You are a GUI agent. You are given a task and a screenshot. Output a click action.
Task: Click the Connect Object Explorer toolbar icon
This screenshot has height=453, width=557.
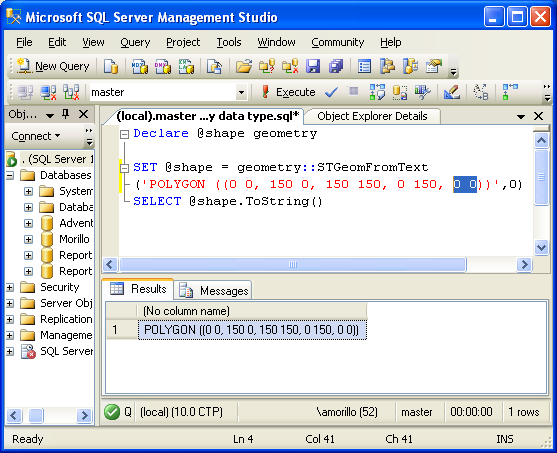25,92
